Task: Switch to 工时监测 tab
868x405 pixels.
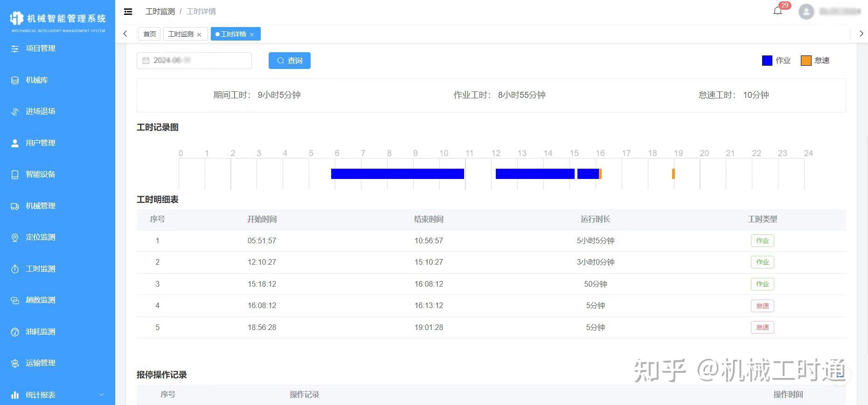Action: click(x=181, y=34)
